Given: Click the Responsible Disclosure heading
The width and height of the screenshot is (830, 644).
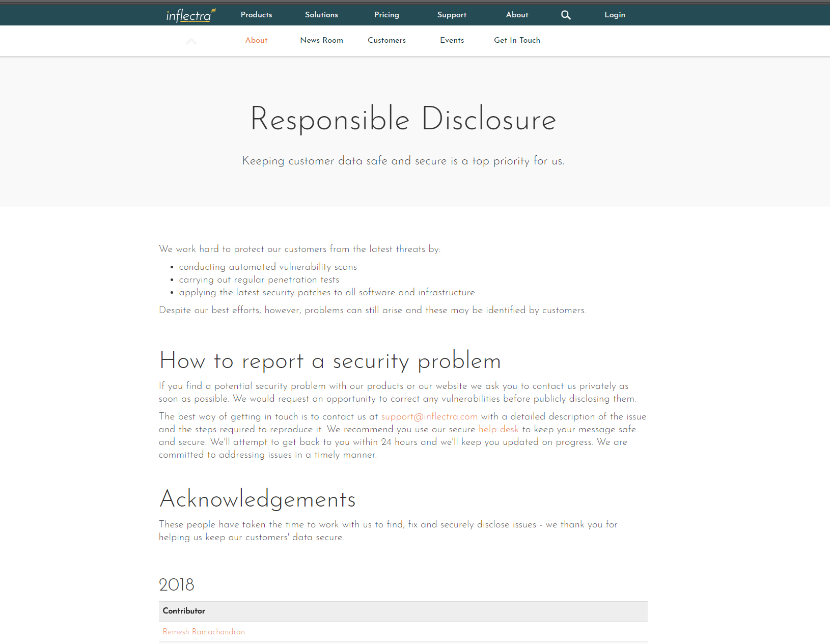Looking at the screenshot, I should (x=403, y=119).
